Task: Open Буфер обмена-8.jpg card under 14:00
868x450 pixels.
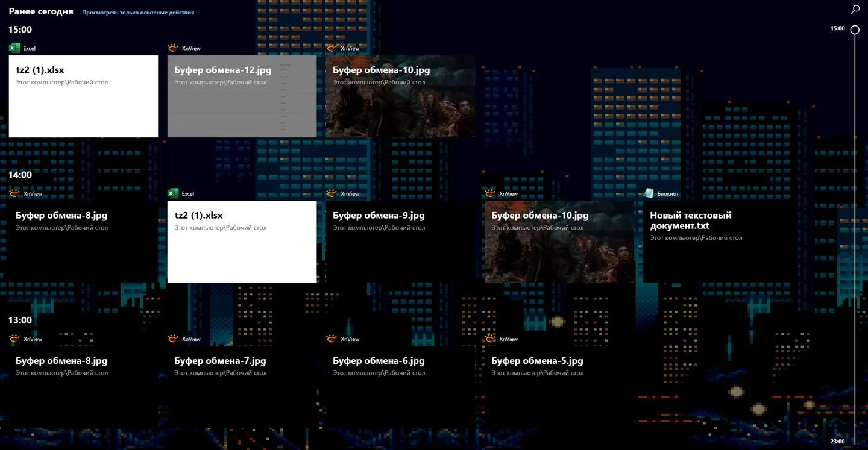Action: tap(83, 242)
